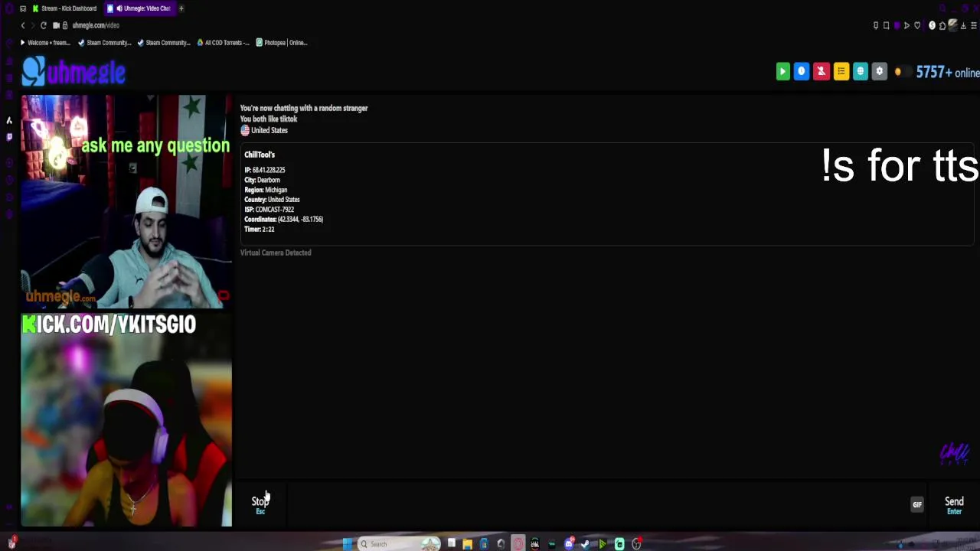Click the Opera GX icon in taskbar

[518, 544]
